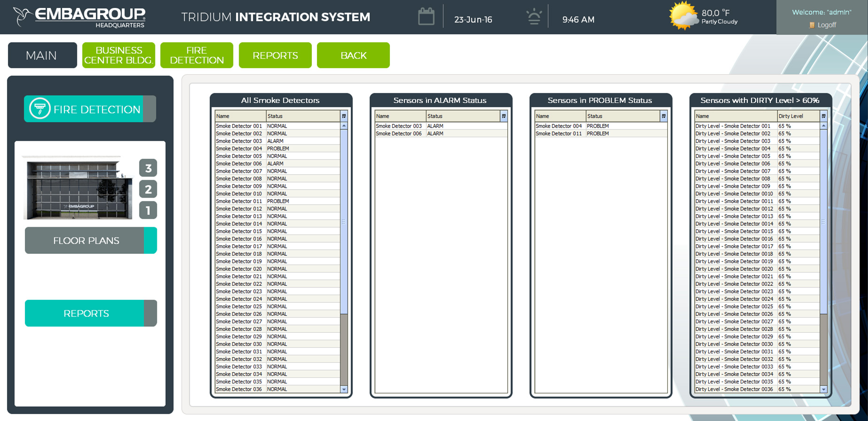This screenshot has width=868, height=421.
Task: Sort All Smoke Detectors by Status column
Action: point(303,116)
